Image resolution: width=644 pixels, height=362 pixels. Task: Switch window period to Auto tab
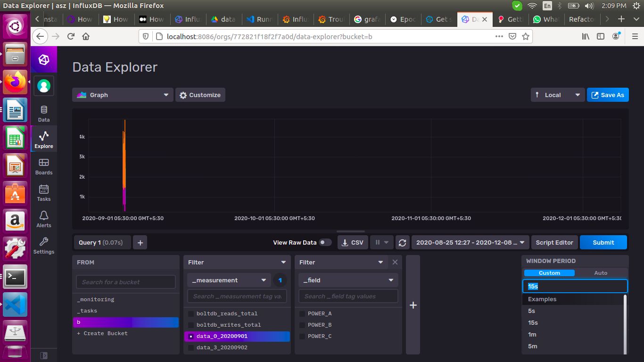pos(601,273)
